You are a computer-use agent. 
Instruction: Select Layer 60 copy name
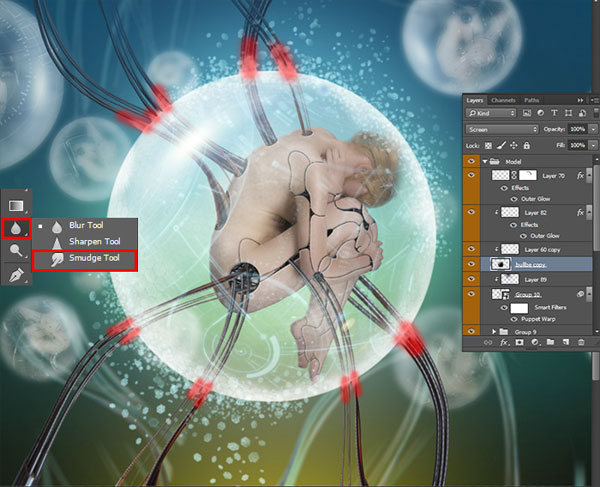pyautogui.click(x=542, y=250)
